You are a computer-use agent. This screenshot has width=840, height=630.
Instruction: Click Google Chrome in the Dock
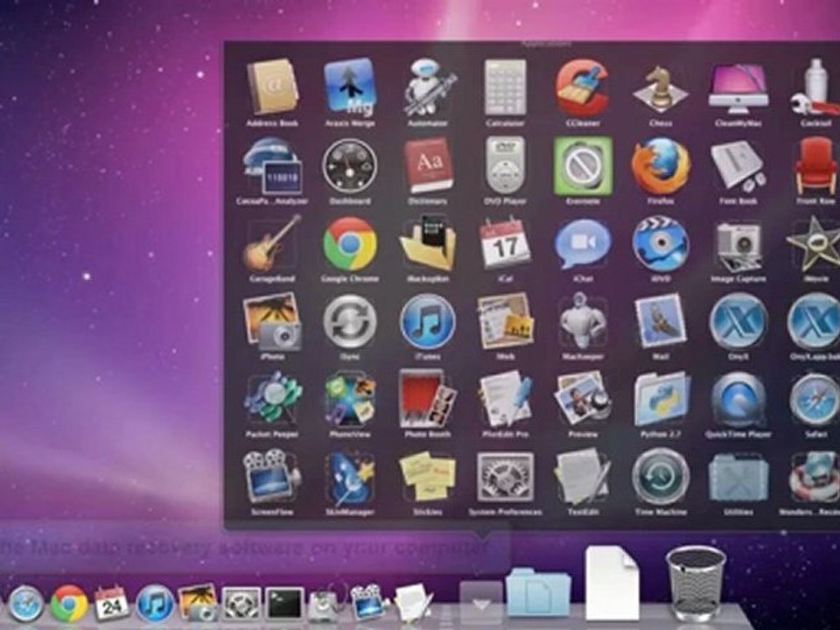[x=69, y=603]
